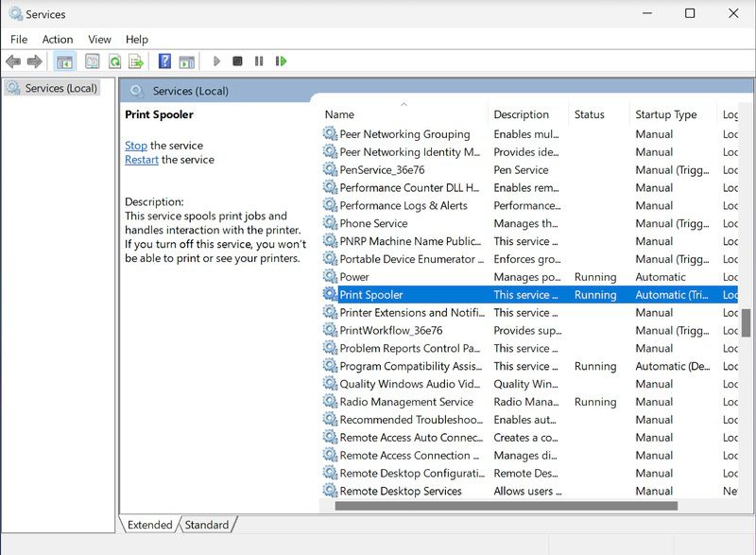The image size is (756, 555).
Task: Open the View menu
Action: tap(99, 40)
